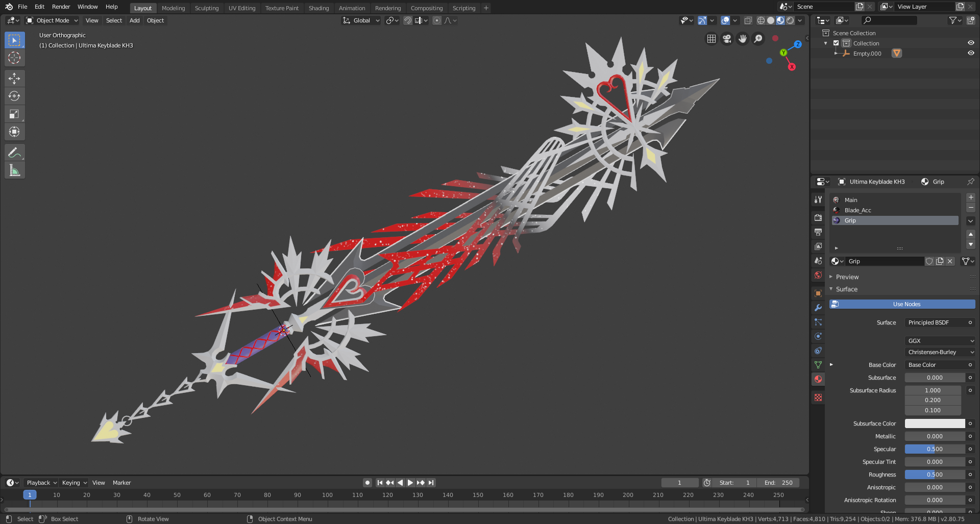
Task: Click the Marker menu in timeline
Action: point(121,483)
